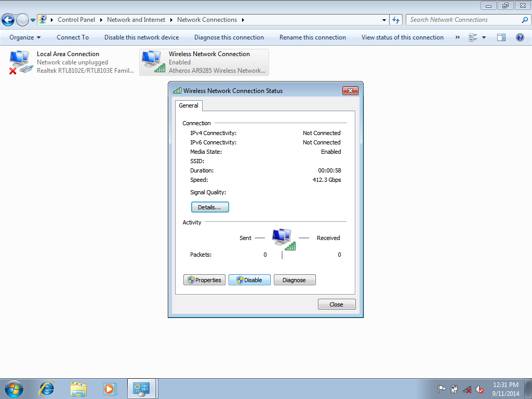Click the 'Network cable unplugged' status text
Screen dimensions: 532x399
(72, 62)
